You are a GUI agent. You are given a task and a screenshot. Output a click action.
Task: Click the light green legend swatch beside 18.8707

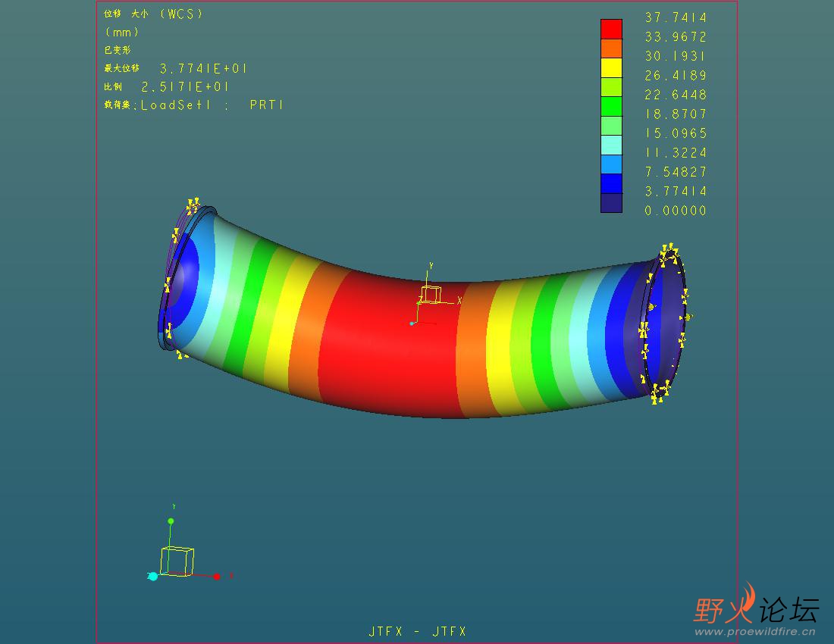611,126
